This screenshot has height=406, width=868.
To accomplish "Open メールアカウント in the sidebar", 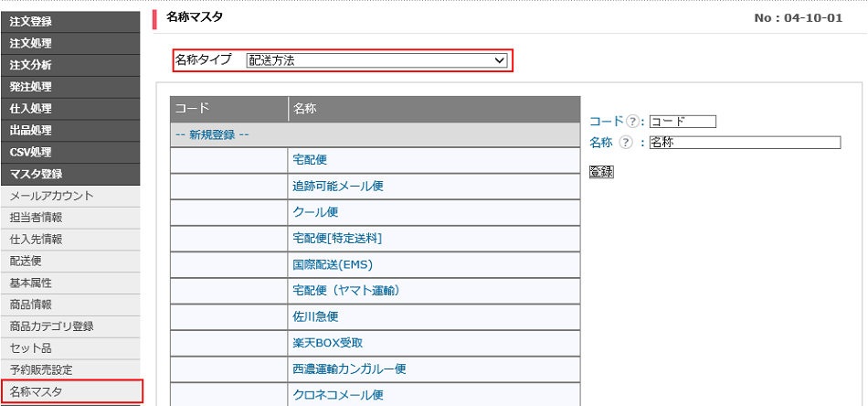I will pyautogui.click(x=69, y=196).
